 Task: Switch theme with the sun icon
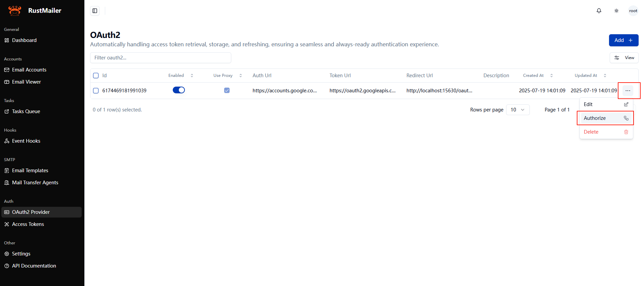[x=616, y=11]
